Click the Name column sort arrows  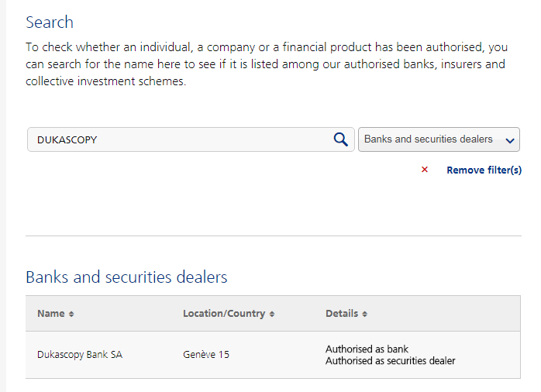coord(71,314)
